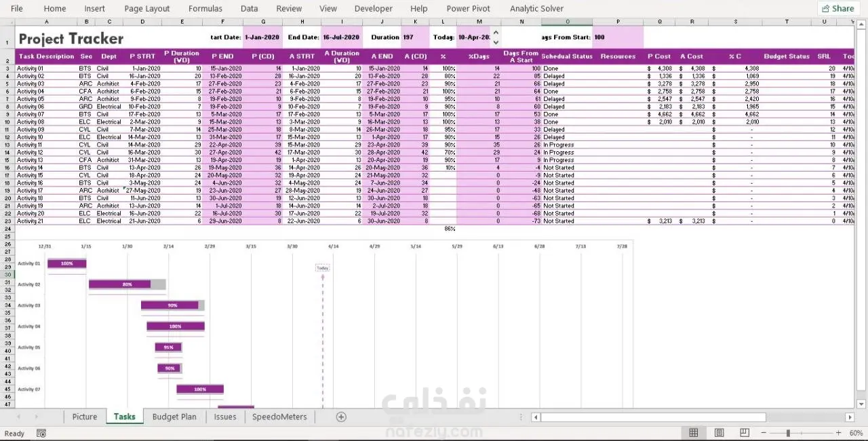The width and height of the screenshot is (868, 441).
Task: Click the Schedual Status column header
Action: point(568,56)
